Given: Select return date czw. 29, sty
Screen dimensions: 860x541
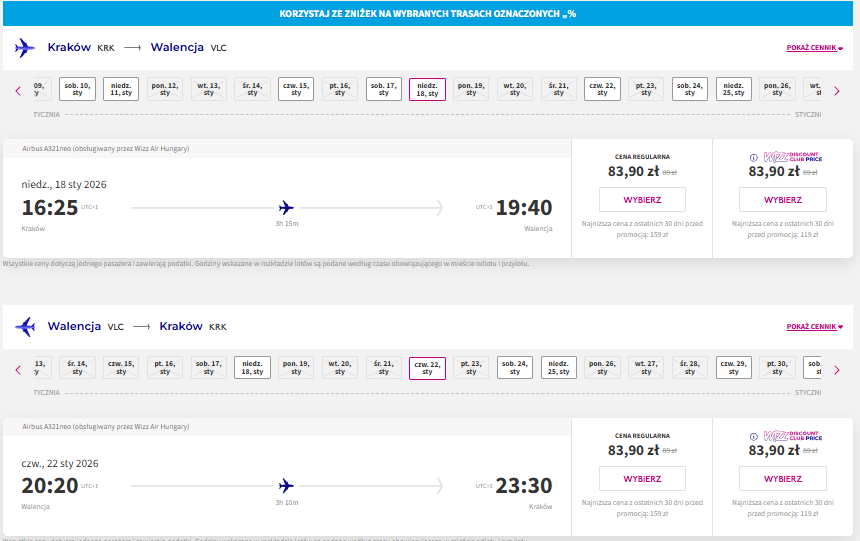Looking at the screenshot, I should coord(734,368).
